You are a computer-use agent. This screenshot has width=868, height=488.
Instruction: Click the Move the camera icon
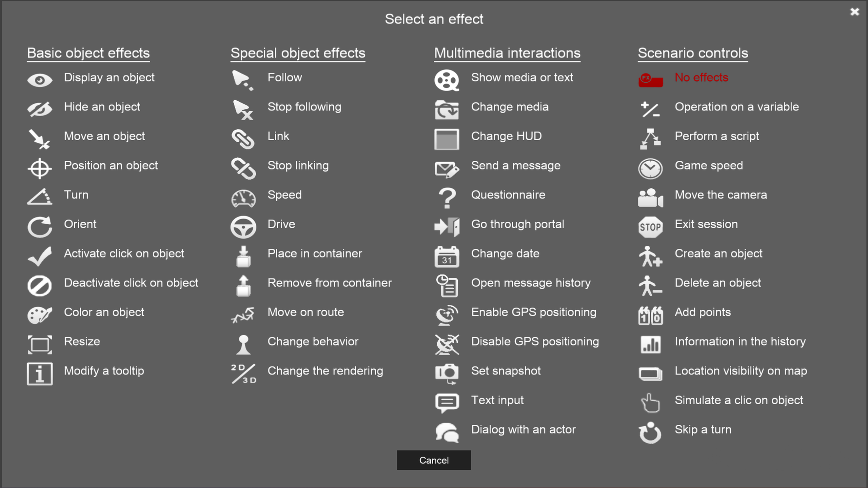(650, 198)
